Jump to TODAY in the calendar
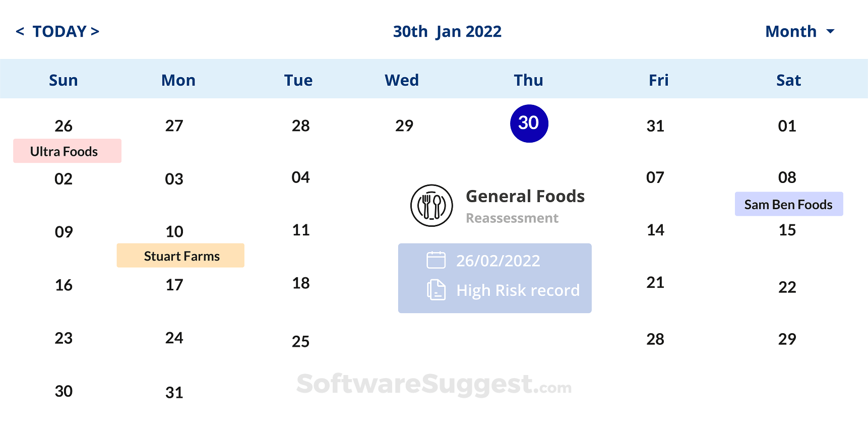This screenshot has width=868, height=433. click(x=59, y=32)
